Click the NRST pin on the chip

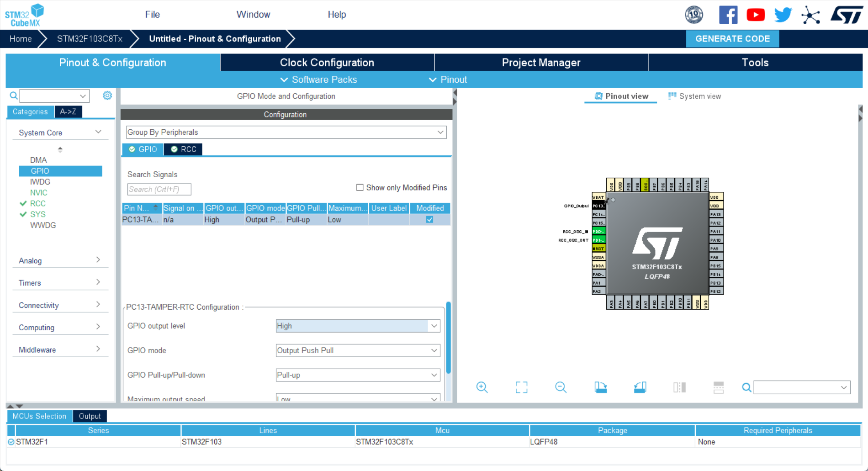[599, 249]
